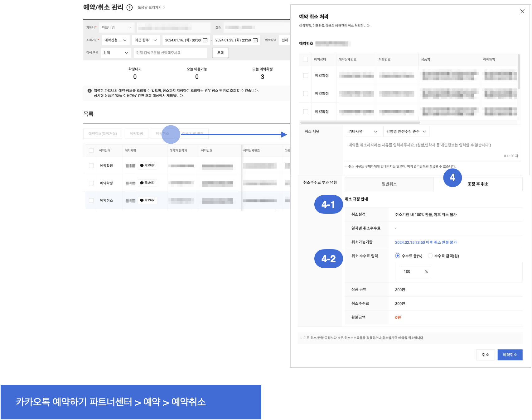Switch to the 조정 후 취소 tab
This screenshot has height=420, width=532.
tap(478, 184)
